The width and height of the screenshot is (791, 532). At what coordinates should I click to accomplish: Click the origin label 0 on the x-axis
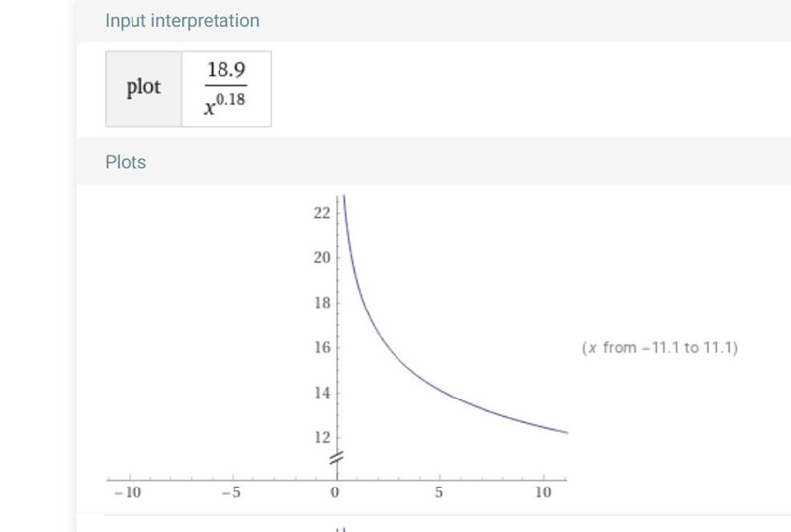335,493
